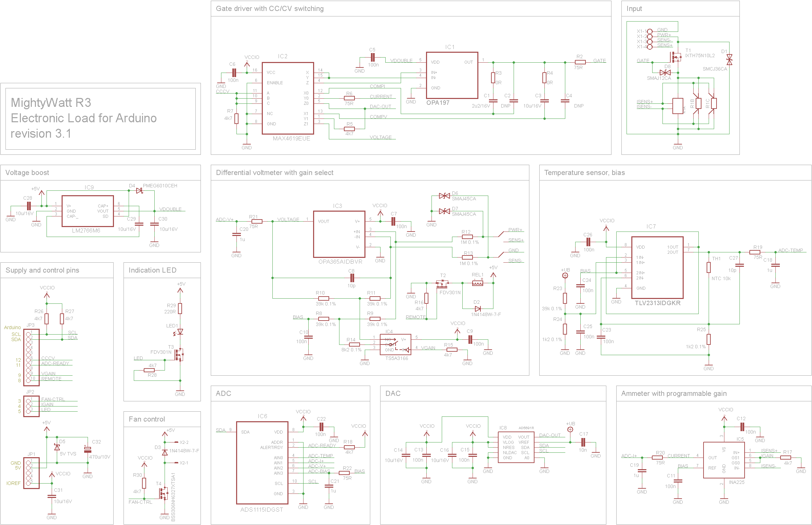
Task: Select the IC3 OPA365AIDBVR amplifier block
Action: point(339,234)
